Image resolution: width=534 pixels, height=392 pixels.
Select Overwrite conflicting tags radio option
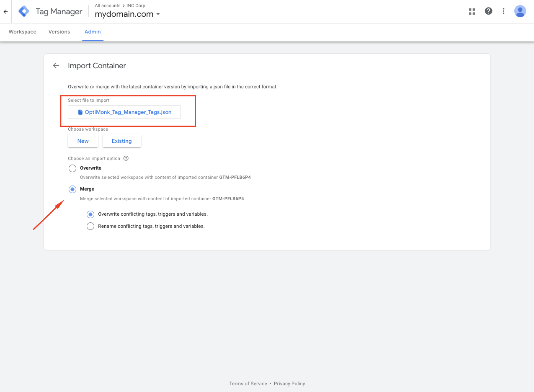pos(90,214)
